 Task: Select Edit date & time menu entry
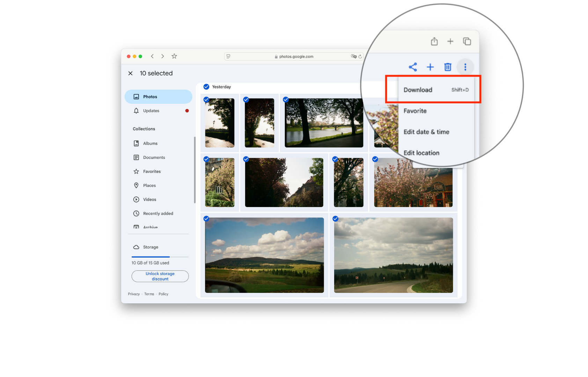point(426,132)
